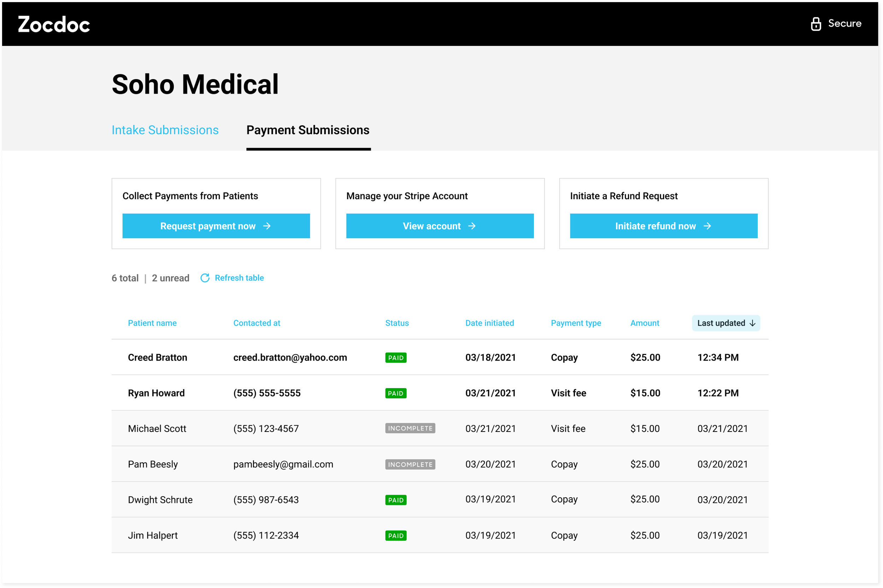Sort by the Status column header
This screenshot has height=588, width=883.
pos(397,323)
